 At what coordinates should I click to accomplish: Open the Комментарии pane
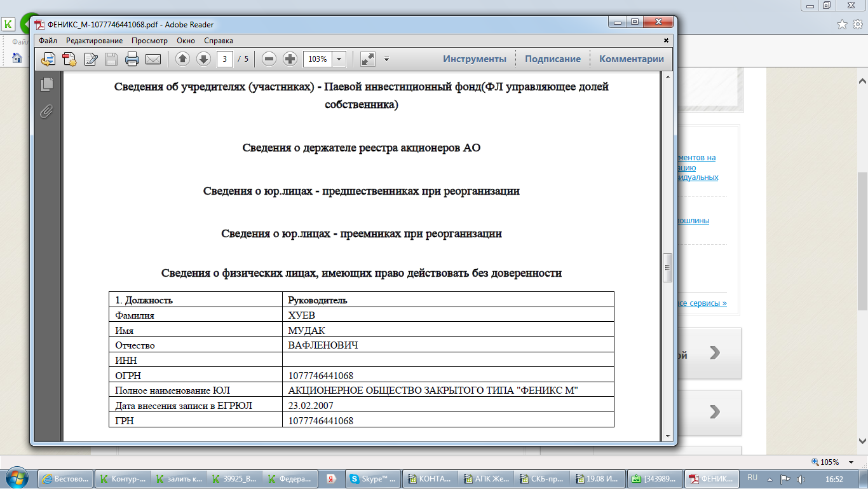631,59
